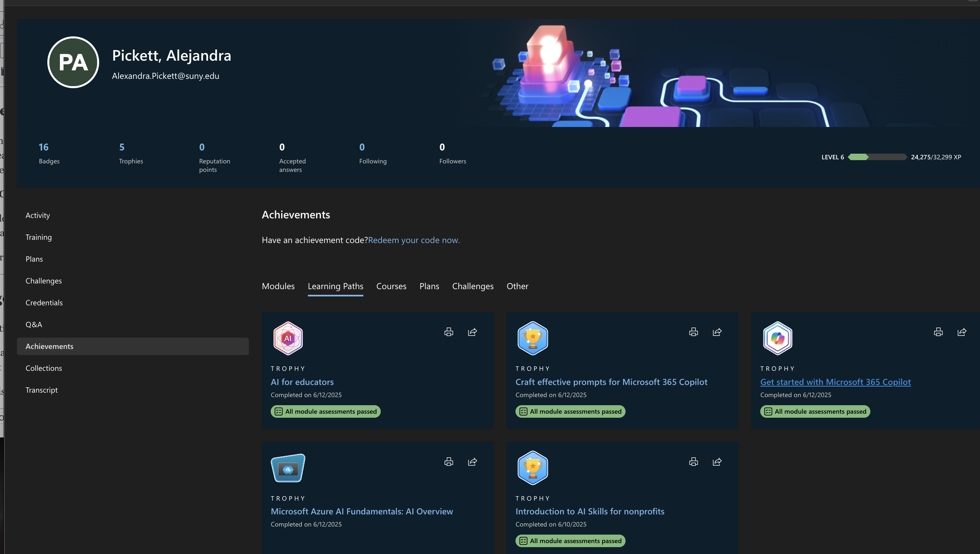The width and height of the screenshot is (980, 554).
Task: Share the Azure AI Fundamentals trophy
Action: (473, 462)
